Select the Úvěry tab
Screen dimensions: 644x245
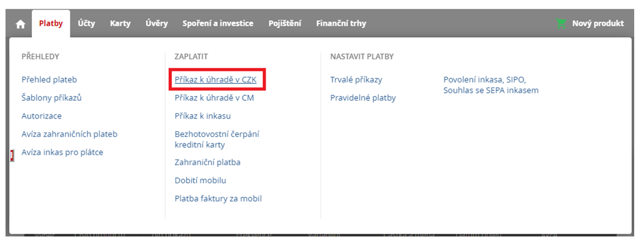click(x=157, y=23)
